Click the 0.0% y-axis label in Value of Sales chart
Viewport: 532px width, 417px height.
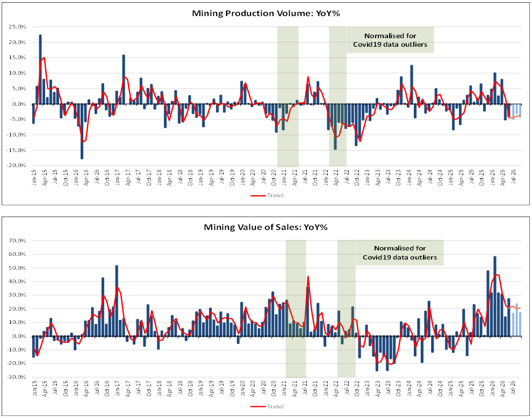pos(19,336)
